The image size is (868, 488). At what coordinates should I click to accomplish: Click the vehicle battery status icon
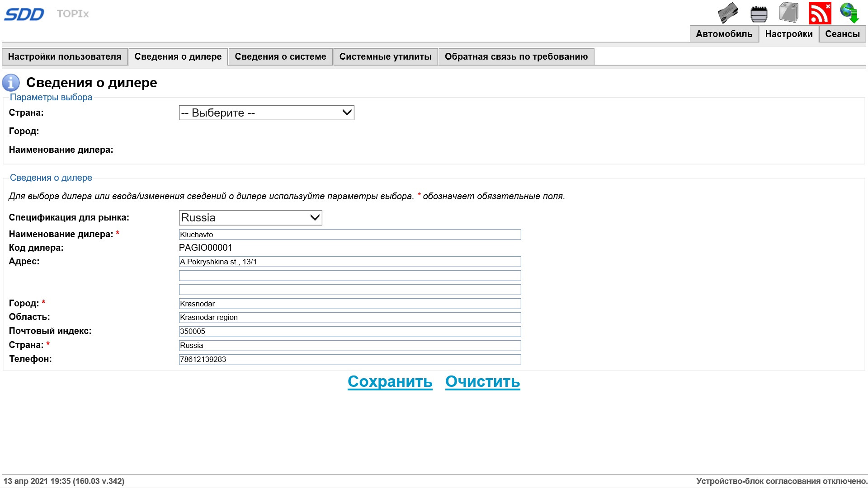[789, 13]
